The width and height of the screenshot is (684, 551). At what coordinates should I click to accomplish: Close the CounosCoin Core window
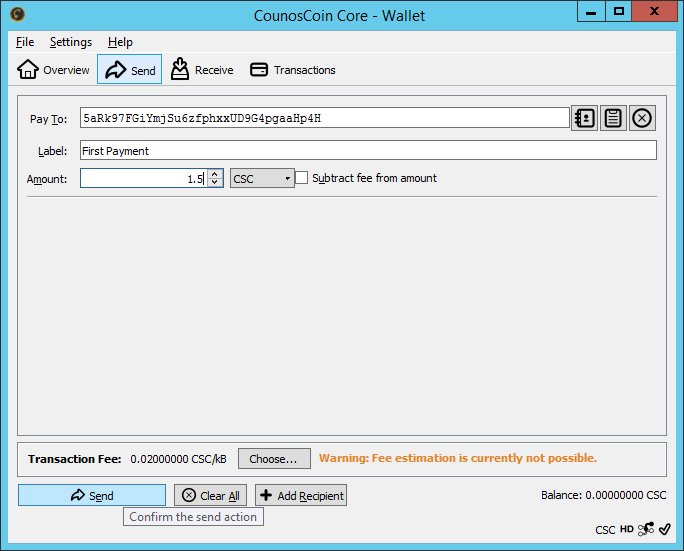click(x=654, y=11)
